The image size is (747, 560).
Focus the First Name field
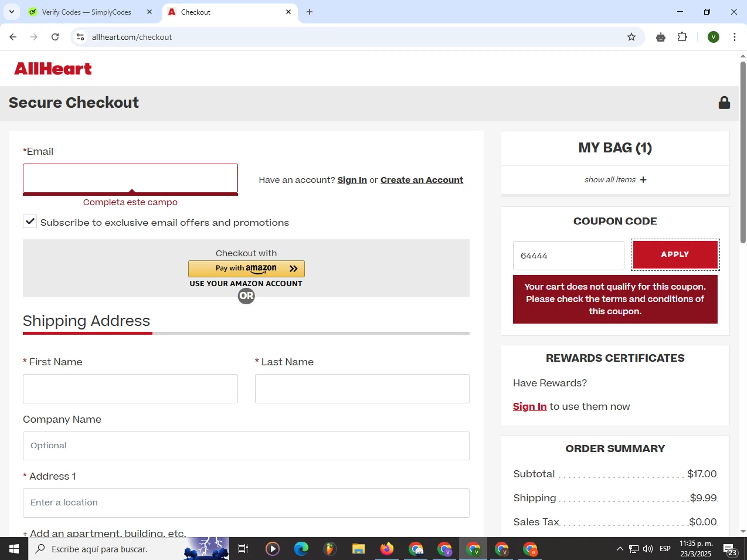pos(130,389)
